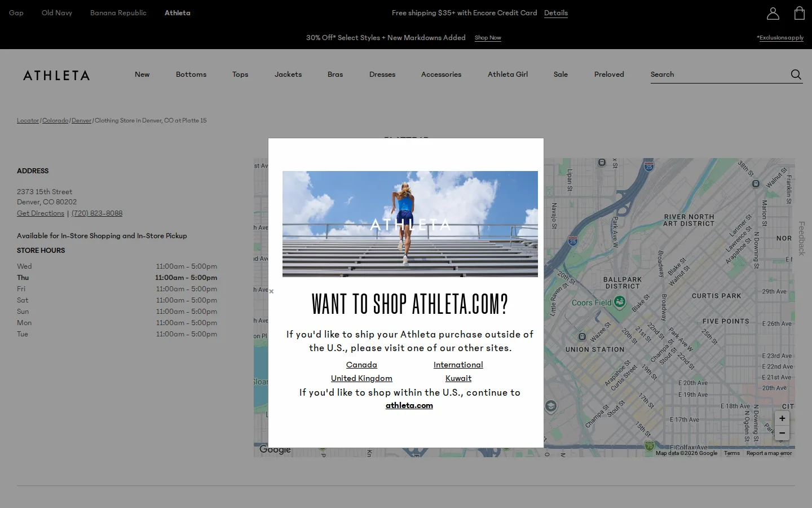Close the shop Athleta.com popup
This screenshot has width=812, height=508.
tap(271, 292)
